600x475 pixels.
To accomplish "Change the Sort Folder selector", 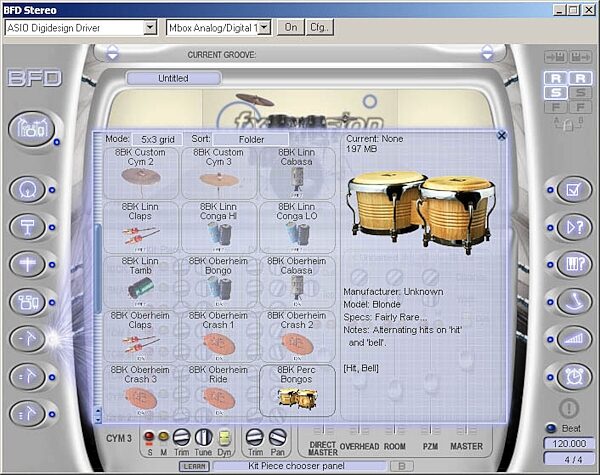I will [x=251, y=139].
